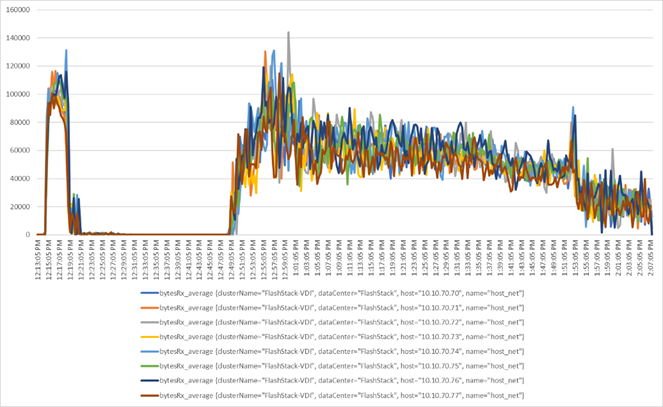Click the light blue peak near 12:19 PM
The height and width of the screenshot is (407, 663).
pyautogui.click(x=66, y=51)
